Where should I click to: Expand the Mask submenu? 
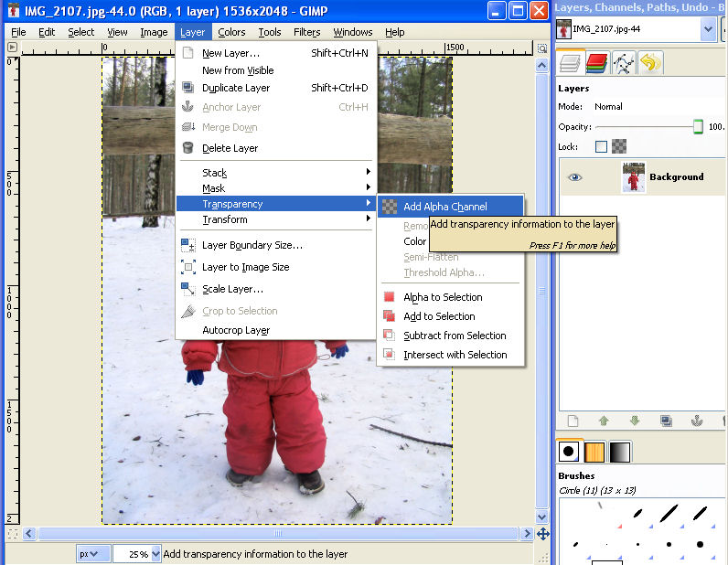click(x=276, y=188)
